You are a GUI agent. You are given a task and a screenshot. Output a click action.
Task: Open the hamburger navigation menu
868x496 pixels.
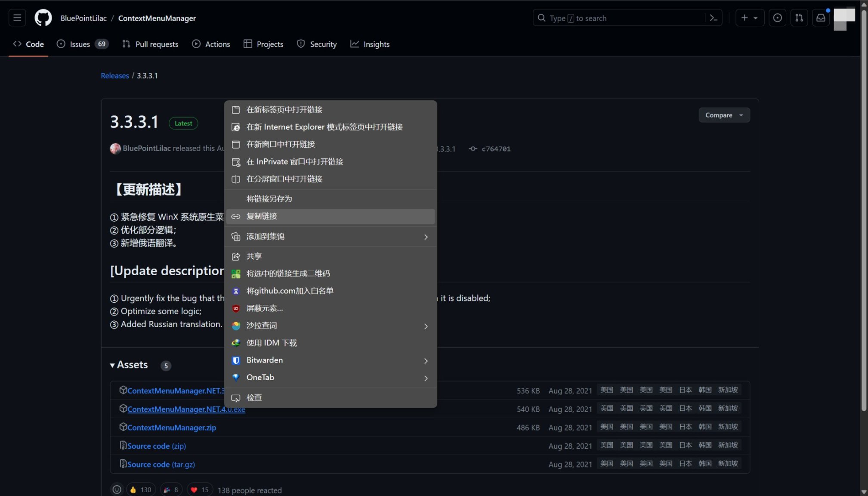pyautogui.click(x=17, y=18)
